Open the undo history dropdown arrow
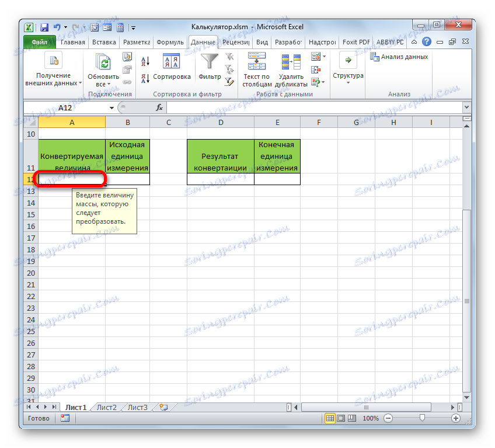 click(x=65, y=27)
